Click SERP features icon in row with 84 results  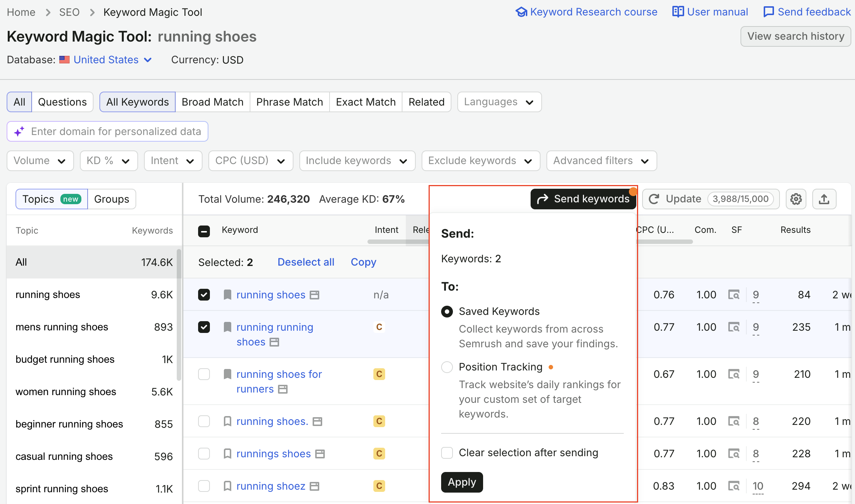click(734, 295)
